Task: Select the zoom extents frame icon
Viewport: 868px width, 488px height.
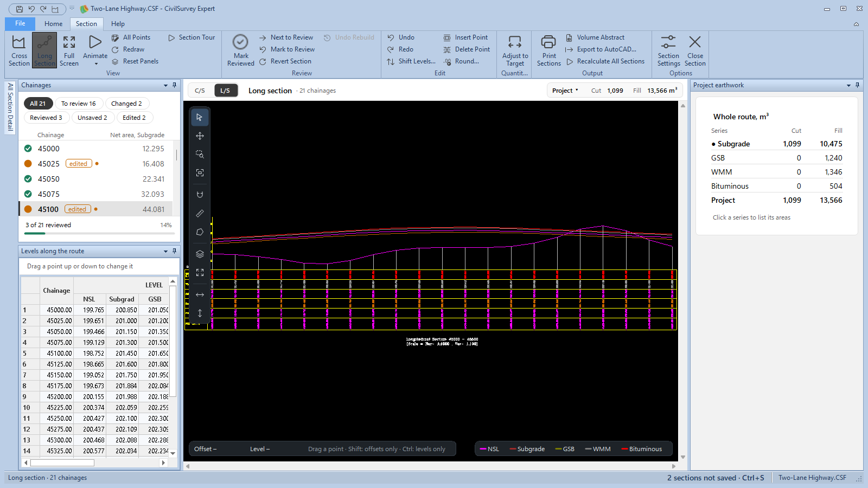Action: [200, 172]
